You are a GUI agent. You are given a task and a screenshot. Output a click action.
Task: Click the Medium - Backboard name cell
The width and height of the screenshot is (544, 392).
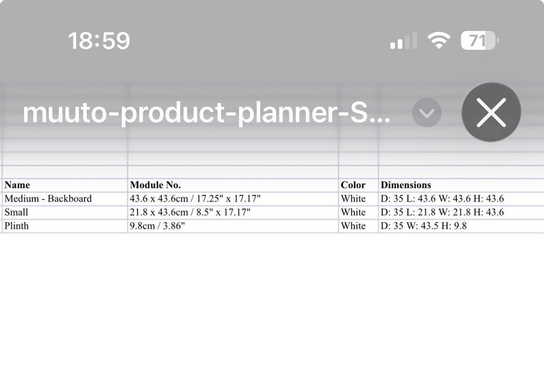48,199
